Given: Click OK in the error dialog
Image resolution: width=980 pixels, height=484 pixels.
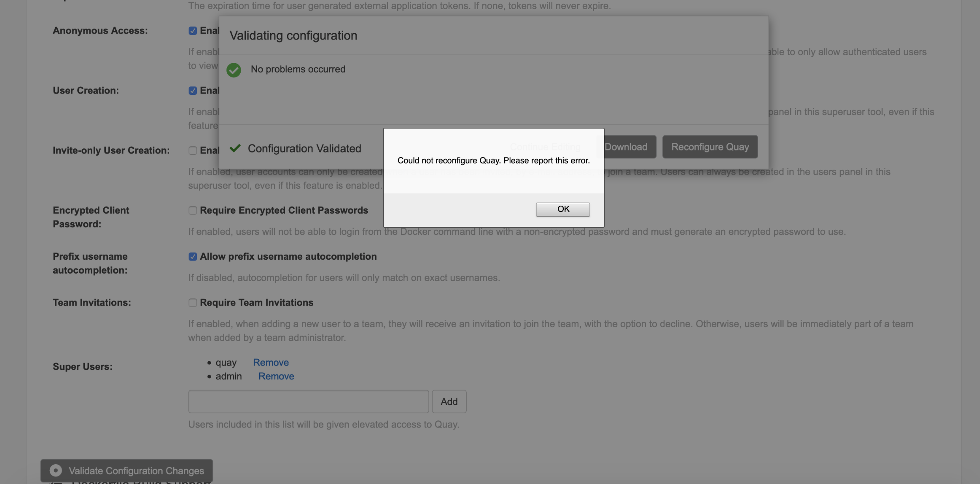Looking at the screenshot, I should click(563, 209).
